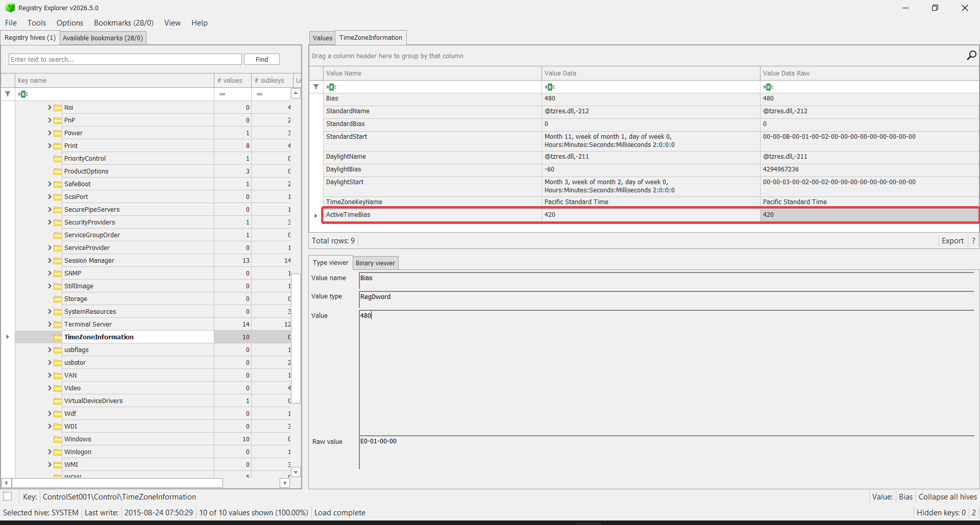This screenshot has height=525, width=980.
Task: Expand the Winlogon key
Action: point(50,452)
